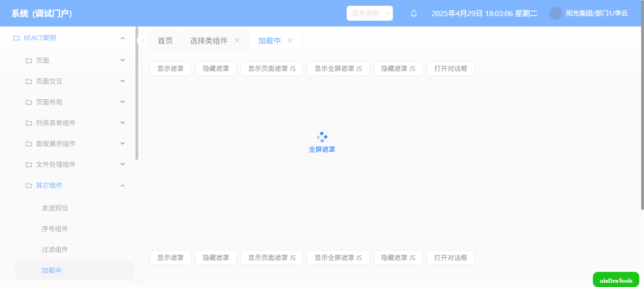This screenshot has width=644, height=287.
Task: Click the bottom 显示页面遮罩 JS button
Action: coord(272,258)
